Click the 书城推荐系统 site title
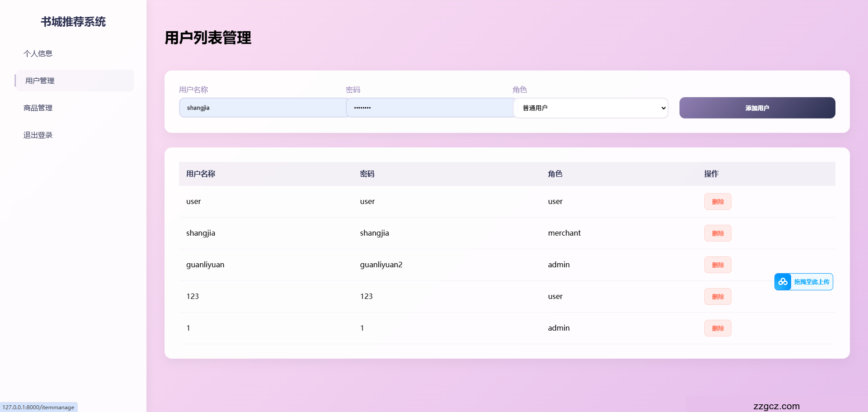Screen dimensions: 868x412 tap(73, 22)
